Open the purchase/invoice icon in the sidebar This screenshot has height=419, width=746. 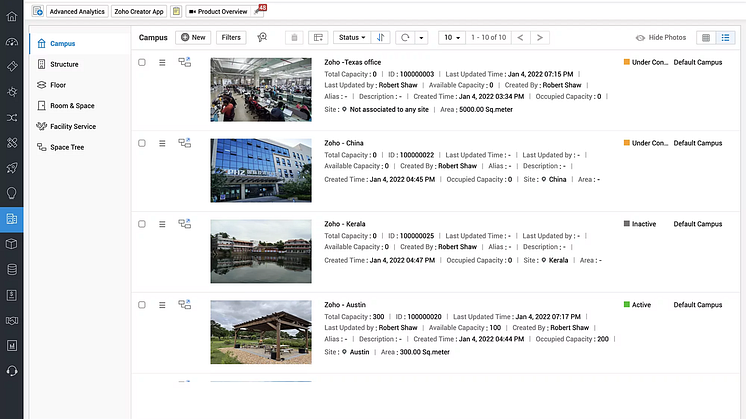pyautogui.click(x=11, y=295)
